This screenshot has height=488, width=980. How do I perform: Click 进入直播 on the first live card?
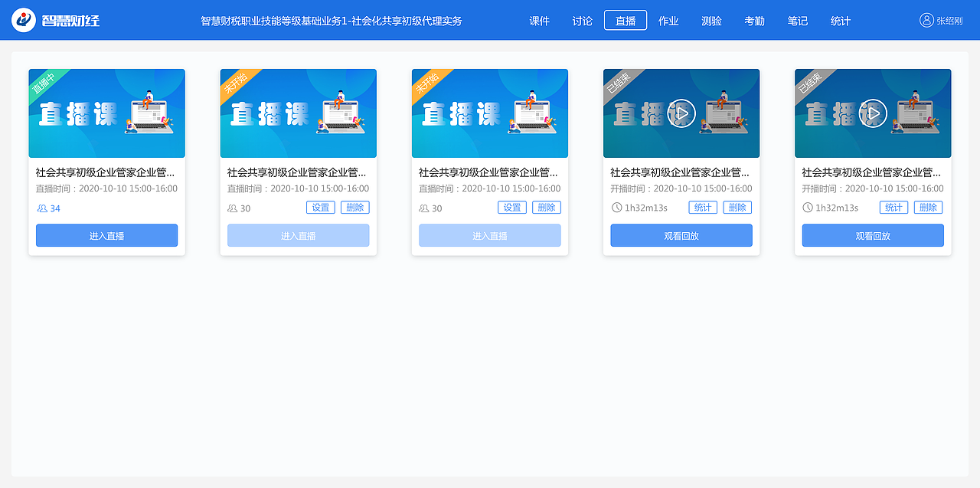click(x=106, y=235)
